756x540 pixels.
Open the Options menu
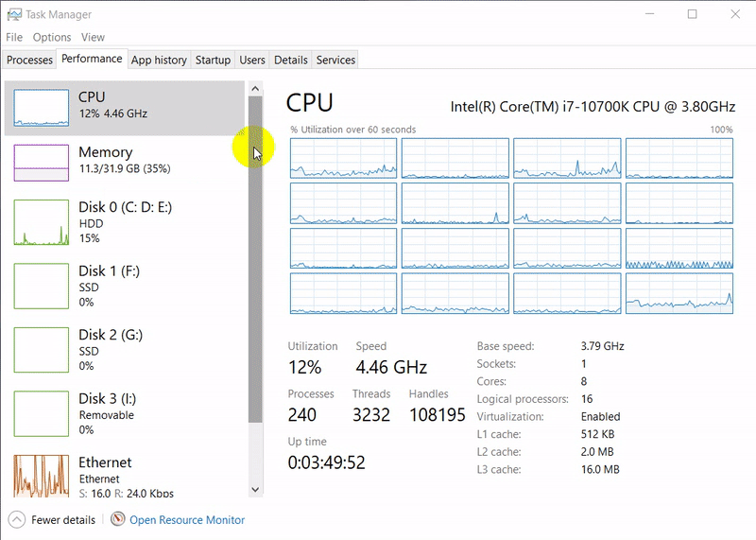52,37
